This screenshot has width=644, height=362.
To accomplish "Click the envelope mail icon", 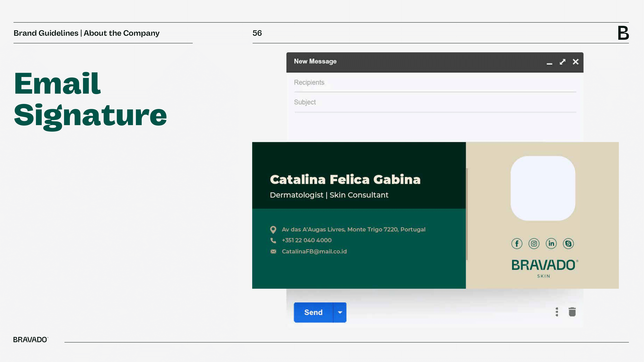I will point(273,252).
